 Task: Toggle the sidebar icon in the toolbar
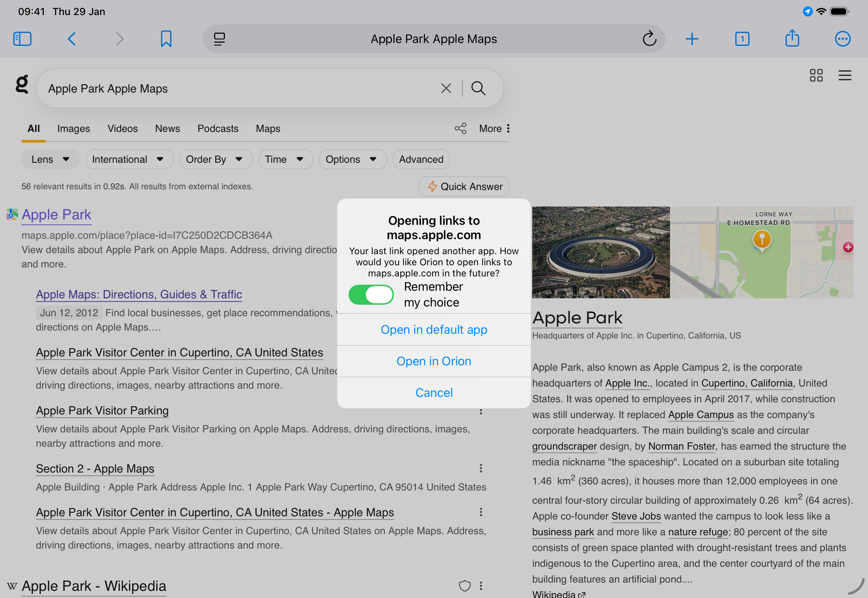click(x=23, y=39)
